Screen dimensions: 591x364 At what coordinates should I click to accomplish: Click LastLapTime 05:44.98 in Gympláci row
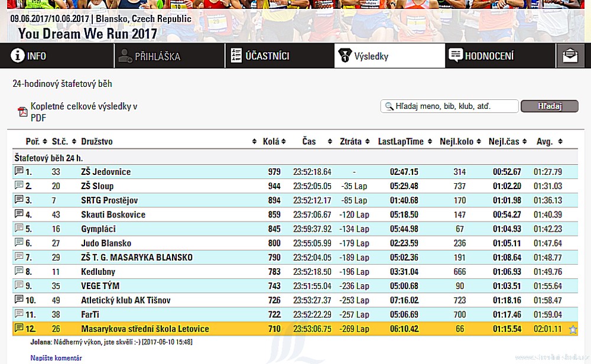404,229
